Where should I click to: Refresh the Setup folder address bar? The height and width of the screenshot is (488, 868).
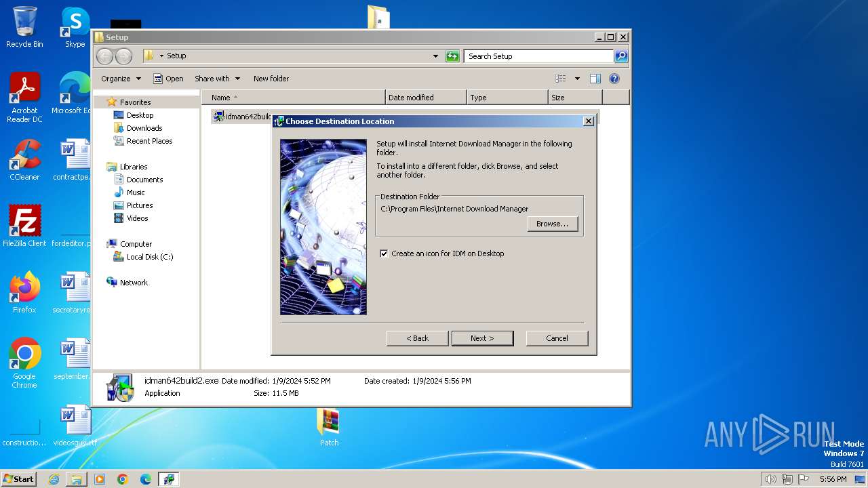(x=452, y=56)
